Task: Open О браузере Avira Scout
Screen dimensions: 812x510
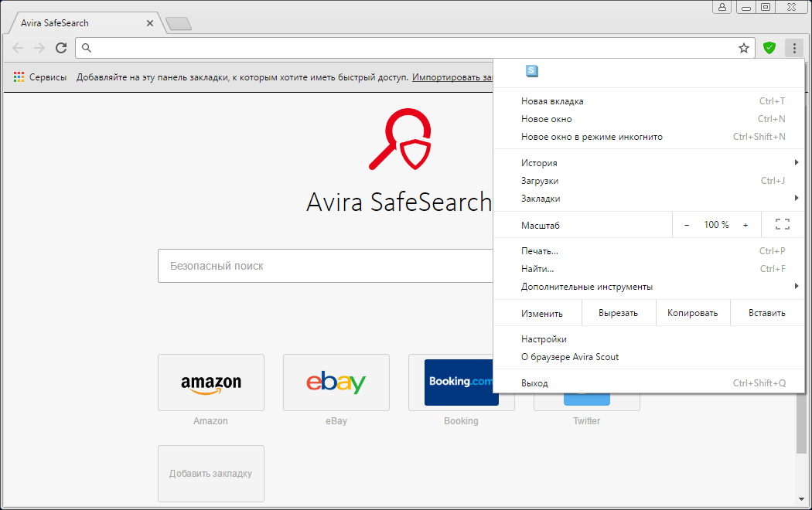Action: click(x=650, y=357)
